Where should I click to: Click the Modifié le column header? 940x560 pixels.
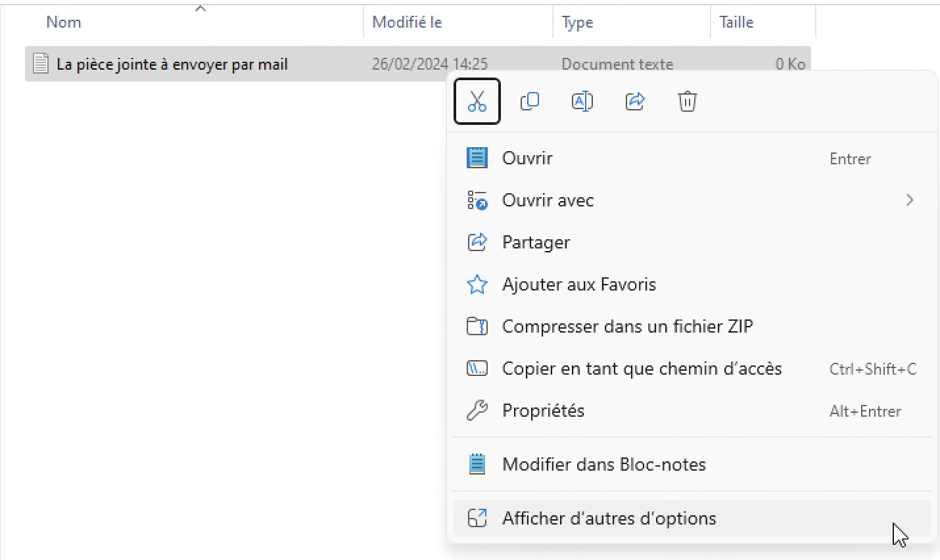click(406, 22)
